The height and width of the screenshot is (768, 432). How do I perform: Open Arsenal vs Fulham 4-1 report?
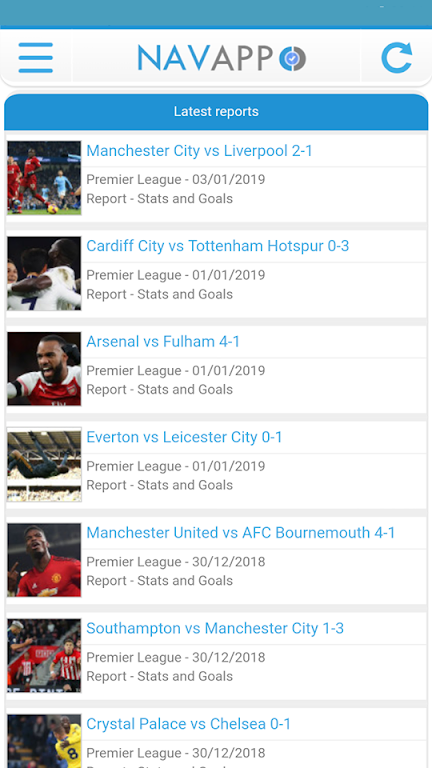(163, 341)
